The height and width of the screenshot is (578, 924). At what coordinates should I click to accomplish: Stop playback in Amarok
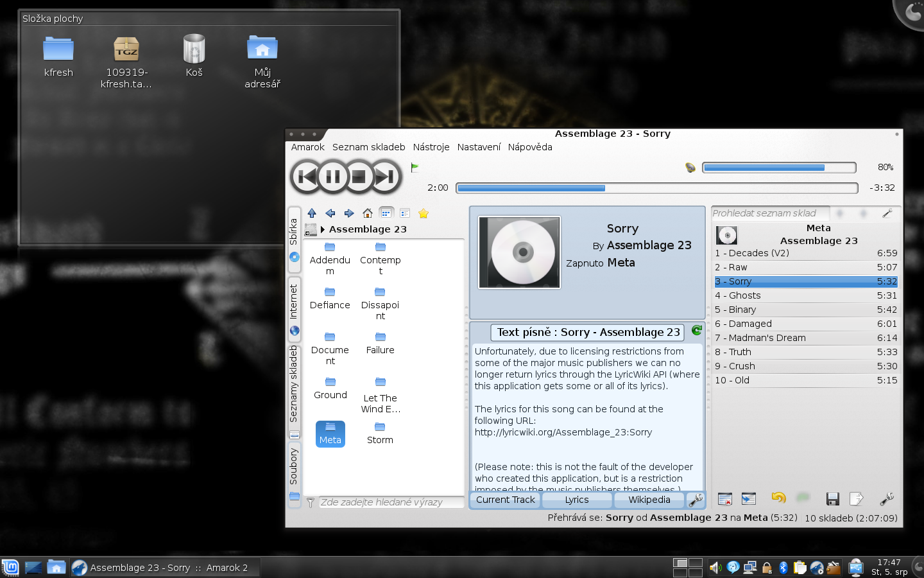pyautogui.click(x=359, y=176)
